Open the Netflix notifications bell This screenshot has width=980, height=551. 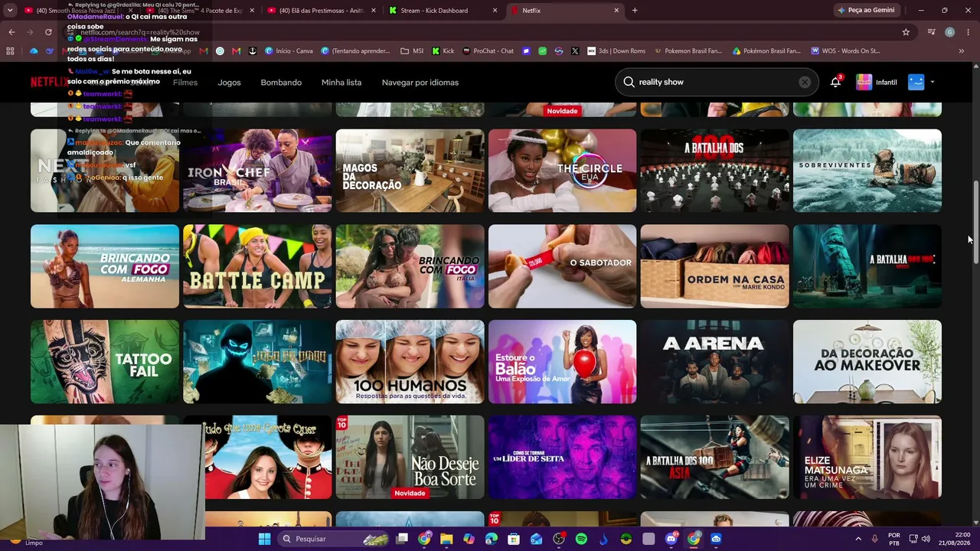point(835,82)
